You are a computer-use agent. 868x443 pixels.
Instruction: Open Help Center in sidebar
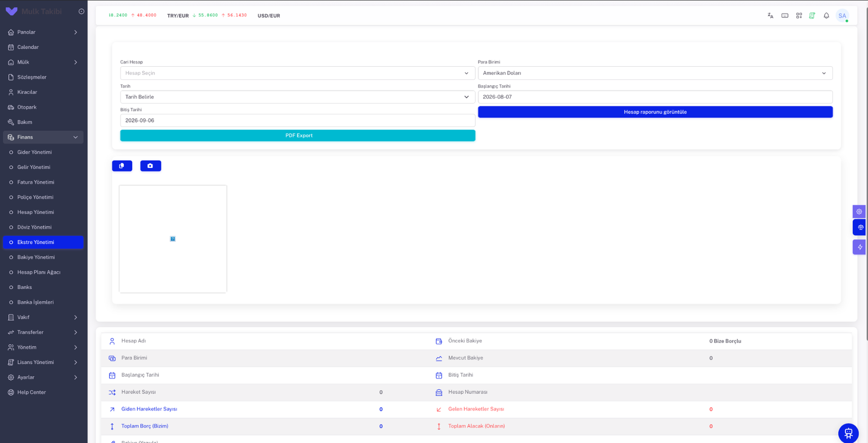click(x=43, y=392)
